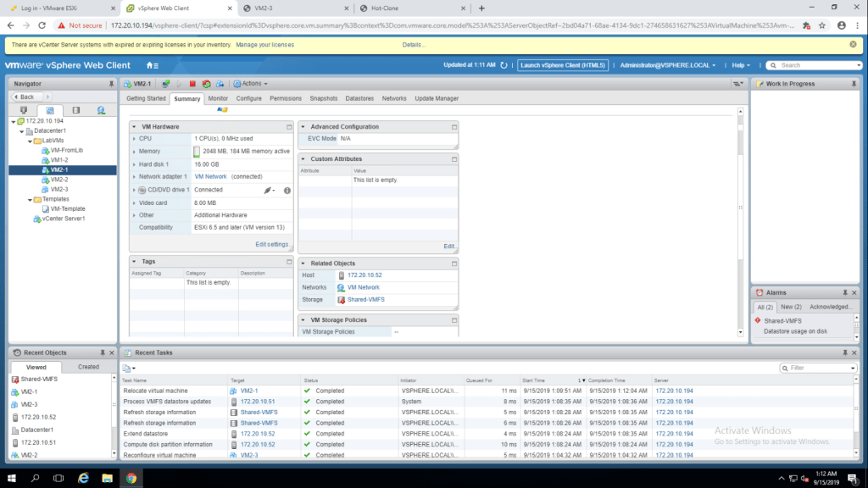Click the Manage your licenses link
Image resolution: width=868 pixels, height=488 pixels.
[264, 44]
